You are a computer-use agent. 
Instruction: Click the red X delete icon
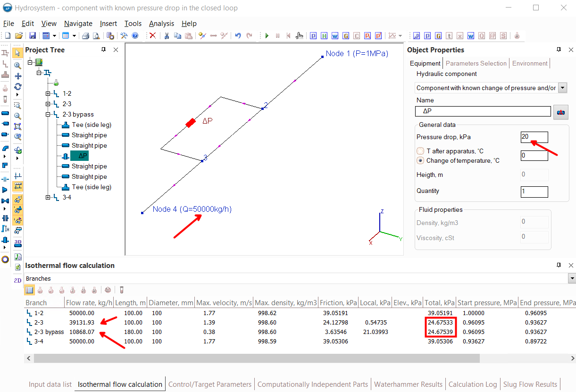click(152, 36)
